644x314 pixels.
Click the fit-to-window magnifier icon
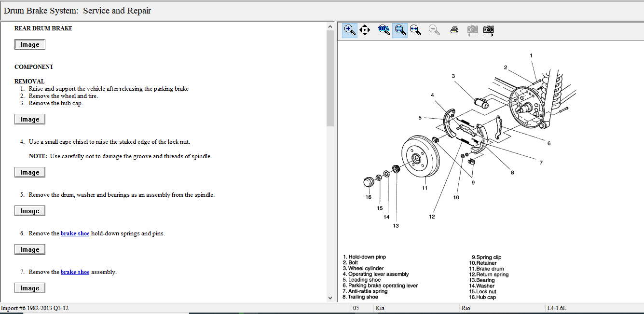tap(400, 30)
